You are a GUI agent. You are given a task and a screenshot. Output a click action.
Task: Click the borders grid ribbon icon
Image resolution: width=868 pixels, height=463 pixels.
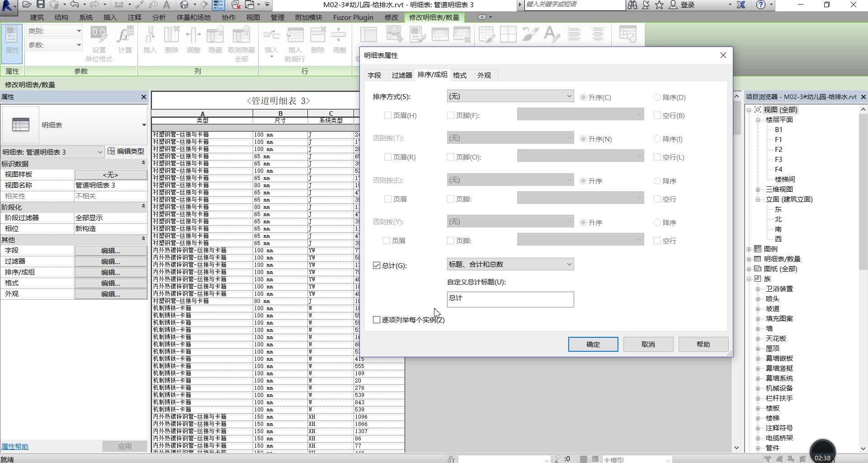(x=508, y=34)
